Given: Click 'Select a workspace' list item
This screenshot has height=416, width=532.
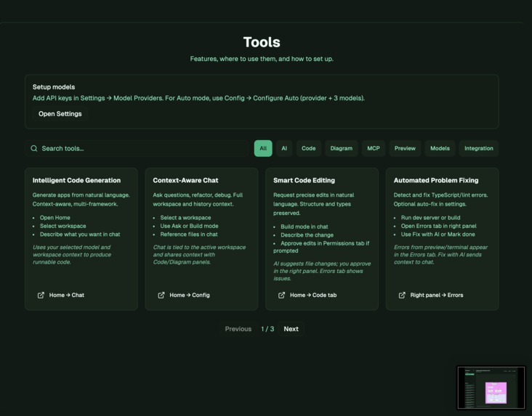Looking at the screenshot, I should click(x=185, y=218).
